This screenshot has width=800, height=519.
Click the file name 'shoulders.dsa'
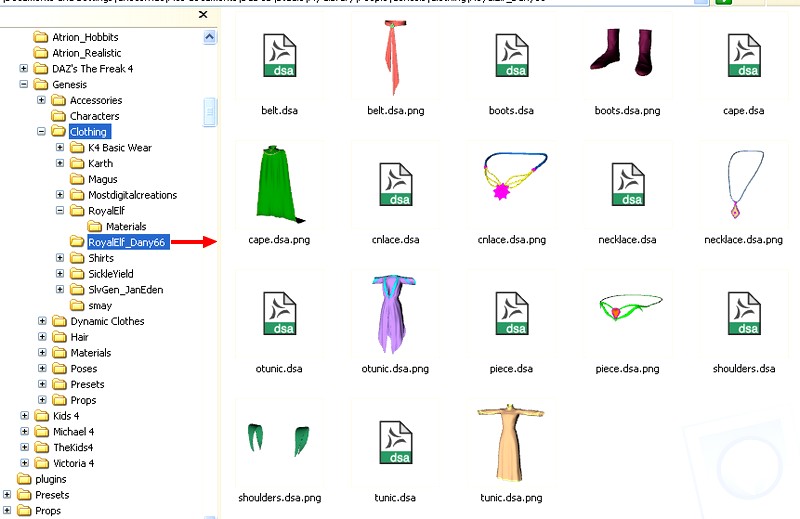pos(744,368)
